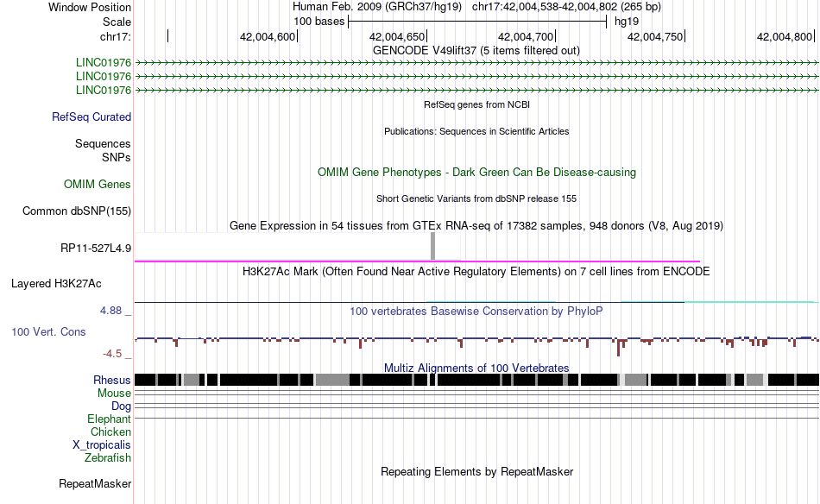Click the chr17:42,004,538-42,004,802 coordinates text
The image size is (820, 504).
click(566, 7)
